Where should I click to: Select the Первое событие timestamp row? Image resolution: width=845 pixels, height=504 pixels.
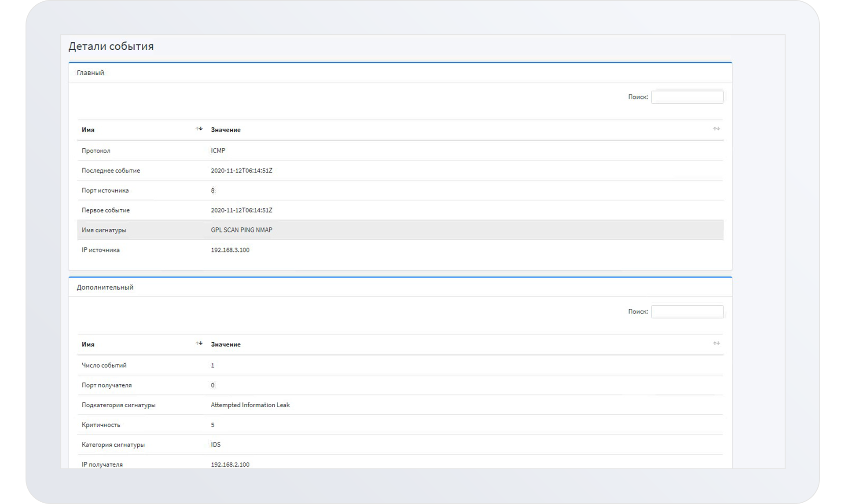click(241, 210)
